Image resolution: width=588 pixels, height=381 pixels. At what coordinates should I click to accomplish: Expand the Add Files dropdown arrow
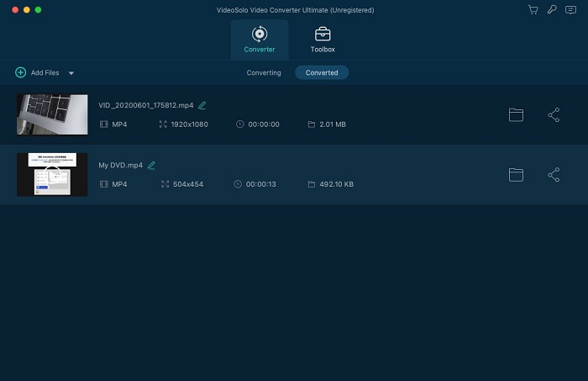coord(71,73)
